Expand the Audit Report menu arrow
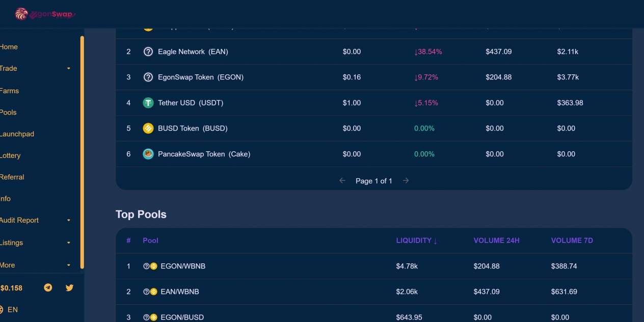 [x=69, y=221]
